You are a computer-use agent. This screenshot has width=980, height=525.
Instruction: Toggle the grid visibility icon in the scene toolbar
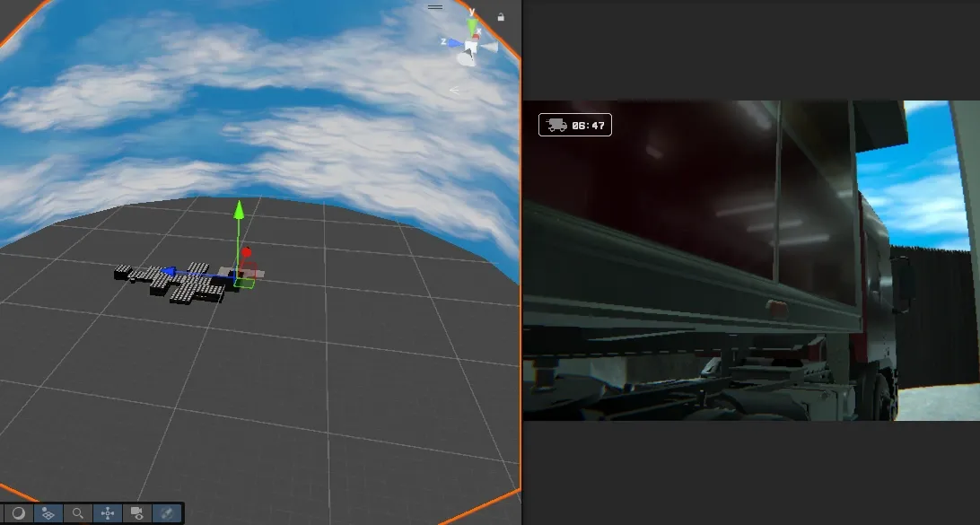coord(48,513)
